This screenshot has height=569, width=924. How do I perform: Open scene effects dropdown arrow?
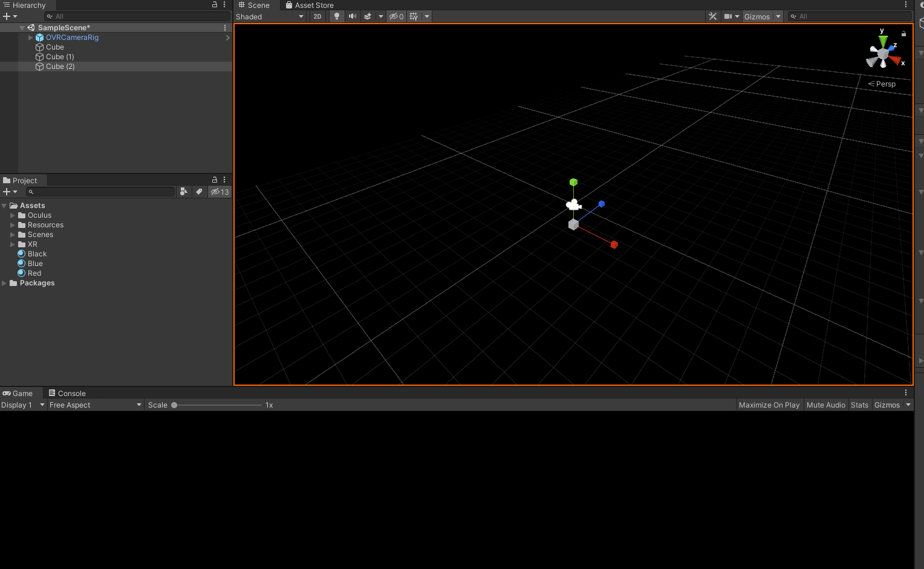[x=380, y=16]
